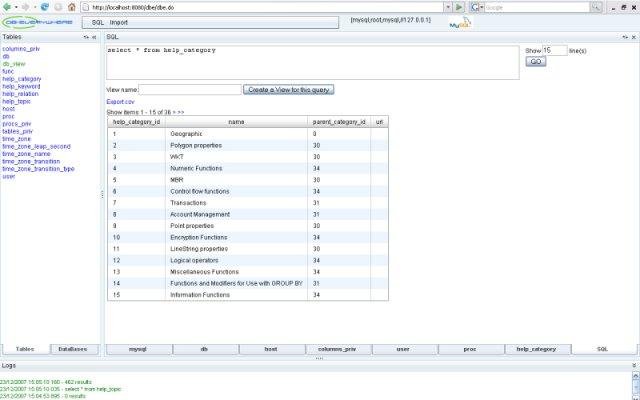640x400 pixels.
Task: Click the browser back arrow
Action: [8, 6]
